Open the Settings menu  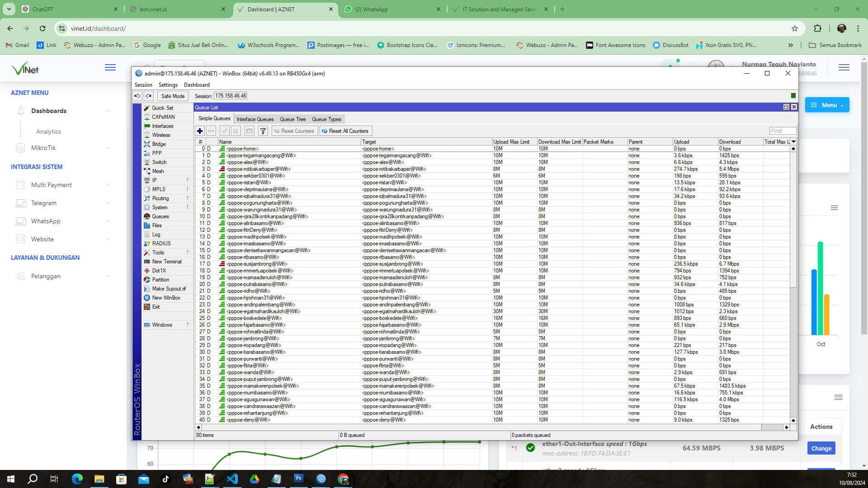(168, 85)
